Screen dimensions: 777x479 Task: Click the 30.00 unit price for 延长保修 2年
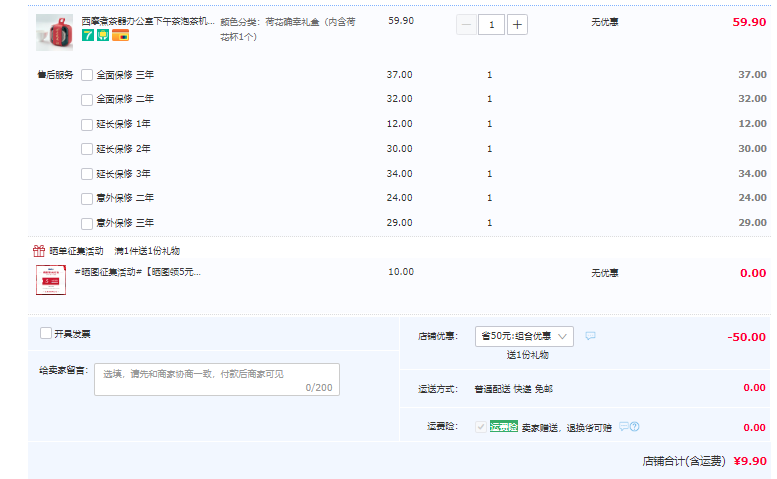point(399,149)
